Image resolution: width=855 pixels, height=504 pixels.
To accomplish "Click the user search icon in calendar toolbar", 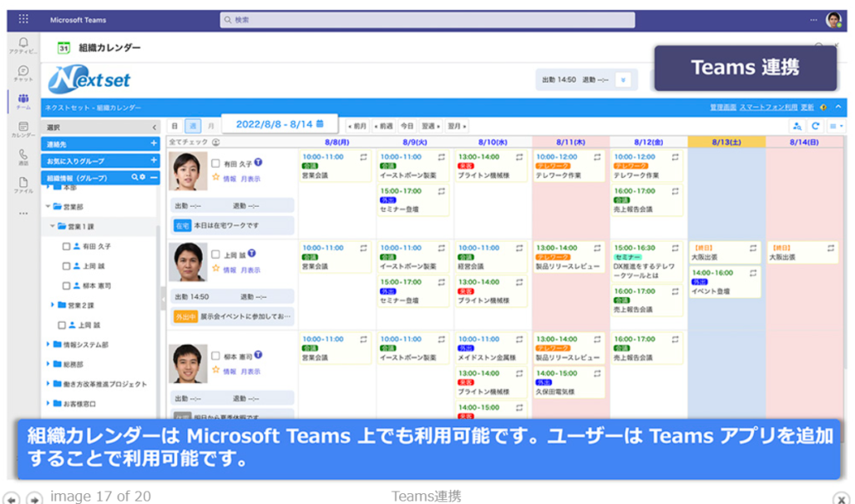I will 797,126.
